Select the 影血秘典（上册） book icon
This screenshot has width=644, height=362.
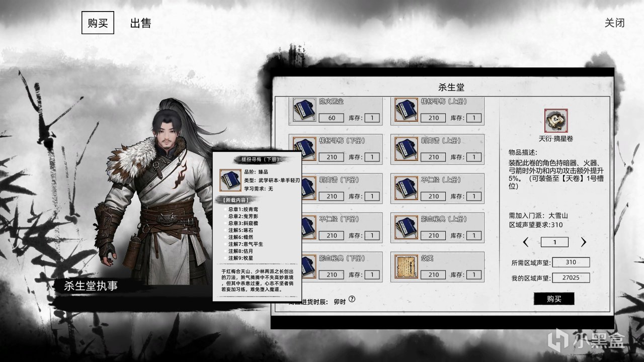tap(406, 227)
